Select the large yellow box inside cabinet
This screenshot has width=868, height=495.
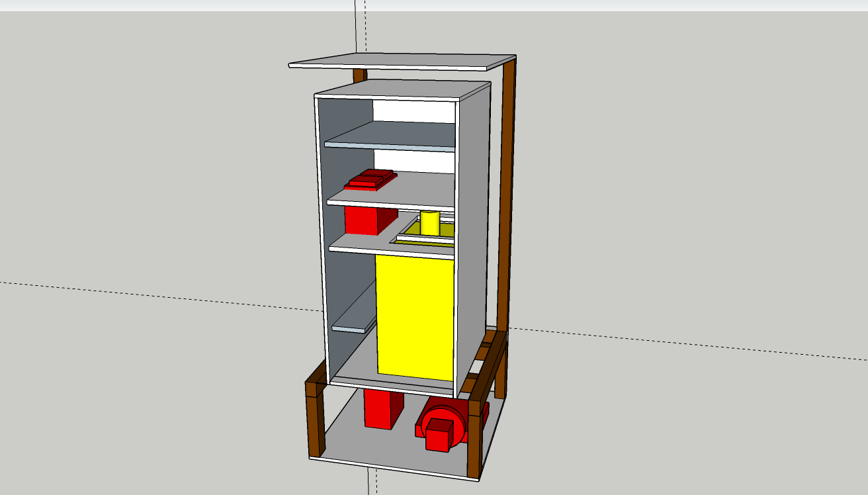[415, 318]
